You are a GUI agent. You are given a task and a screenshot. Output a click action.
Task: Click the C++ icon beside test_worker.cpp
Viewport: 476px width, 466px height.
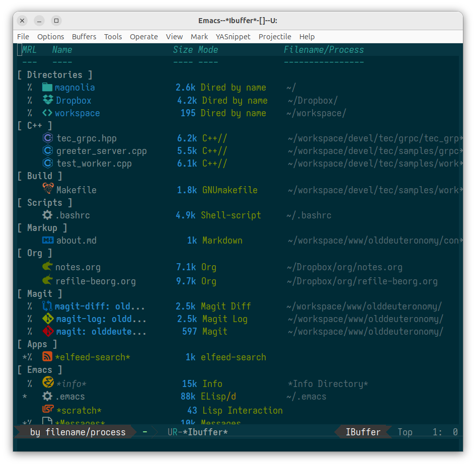click(x=48, y=164)
